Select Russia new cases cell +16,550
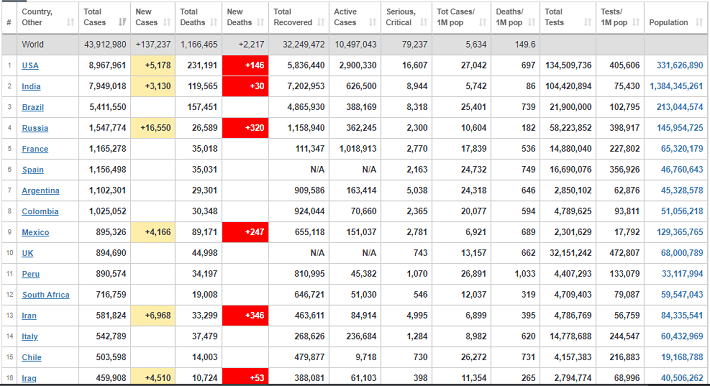 (153, 128)
